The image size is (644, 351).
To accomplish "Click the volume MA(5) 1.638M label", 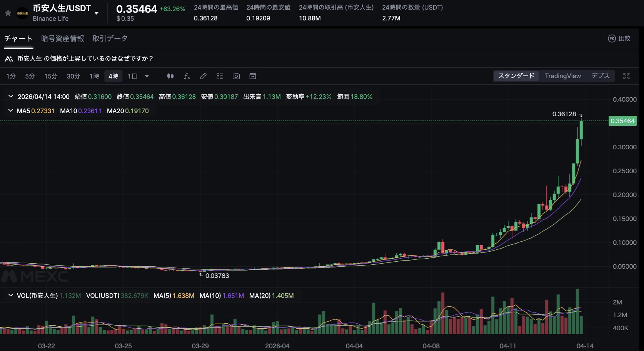I will point(174,296).
